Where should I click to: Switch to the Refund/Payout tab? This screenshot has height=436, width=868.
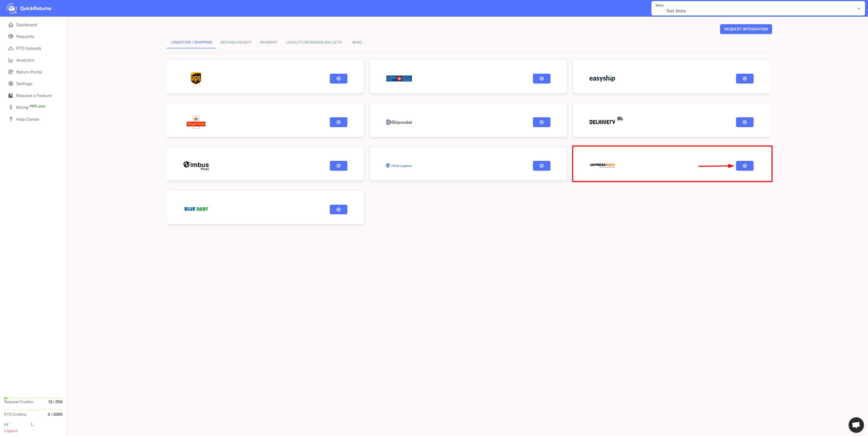point(236,42)
